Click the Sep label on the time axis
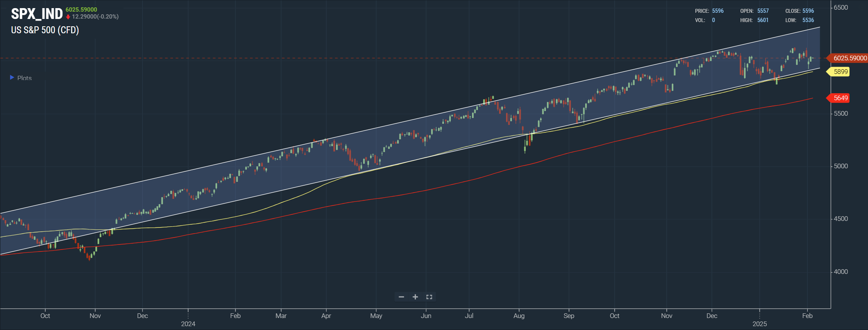The image size is (868, 330). tap(569, 316)
